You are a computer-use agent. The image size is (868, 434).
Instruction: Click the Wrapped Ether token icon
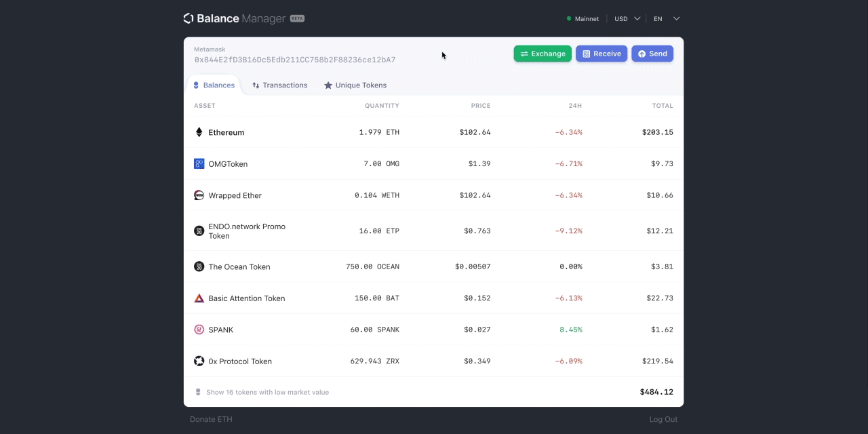[199, 195]
